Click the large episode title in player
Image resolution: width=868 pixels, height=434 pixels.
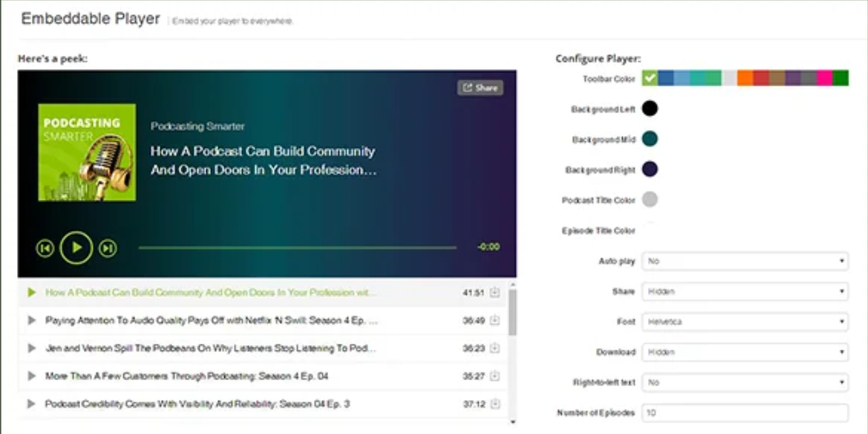coord(264,161)
